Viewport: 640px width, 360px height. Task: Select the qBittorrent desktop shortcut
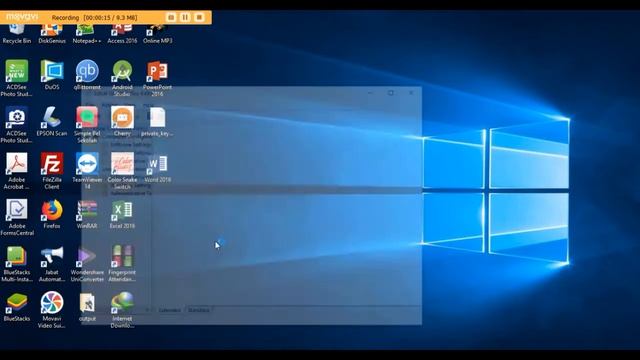click(87, 75)
